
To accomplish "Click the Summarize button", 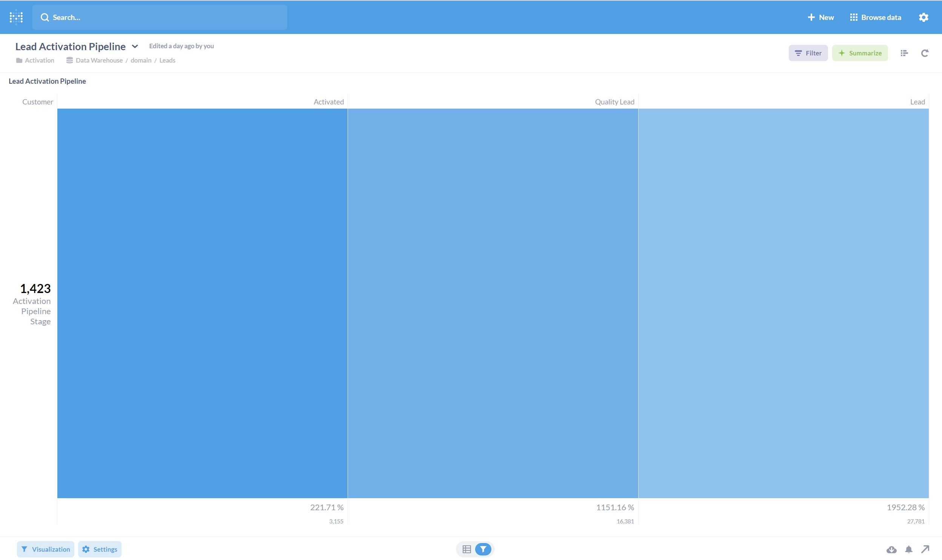I will tap(860, 53).
